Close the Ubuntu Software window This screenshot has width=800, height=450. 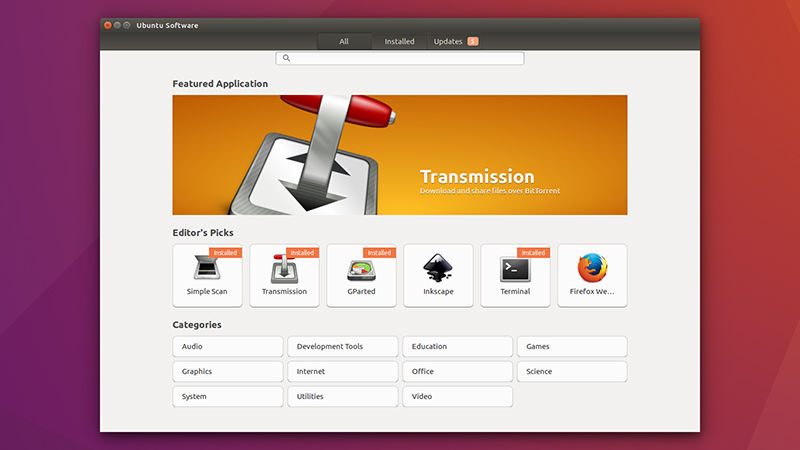point(107,24)
